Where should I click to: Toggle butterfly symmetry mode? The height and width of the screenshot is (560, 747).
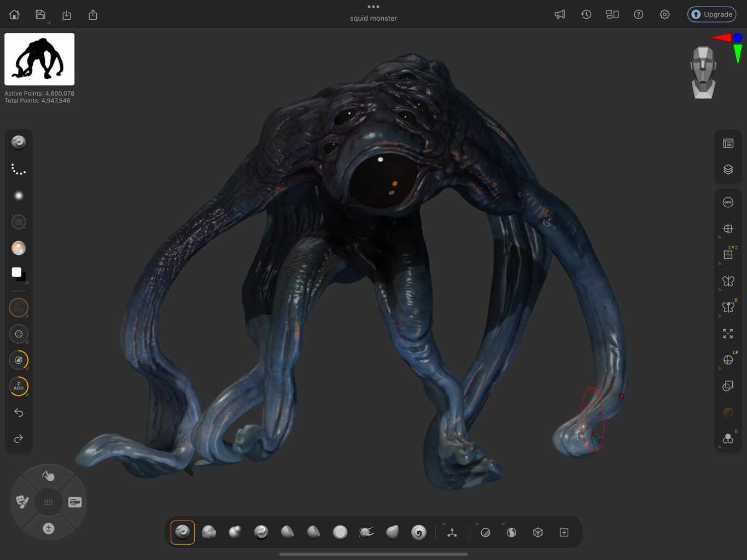point(728,281)
